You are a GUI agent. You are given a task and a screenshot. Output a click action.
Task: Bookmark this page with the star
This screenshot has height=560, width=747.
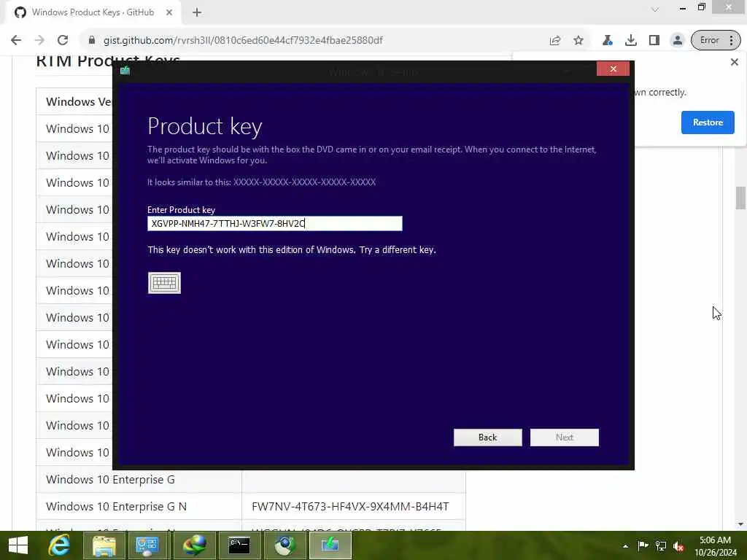pos(578,41)
